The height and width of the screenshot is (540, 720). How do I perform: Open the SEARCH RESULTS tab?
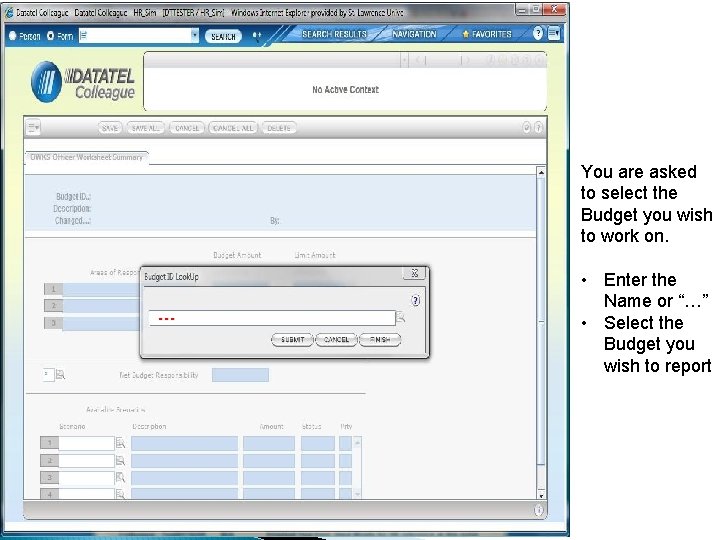click(334, 34)
